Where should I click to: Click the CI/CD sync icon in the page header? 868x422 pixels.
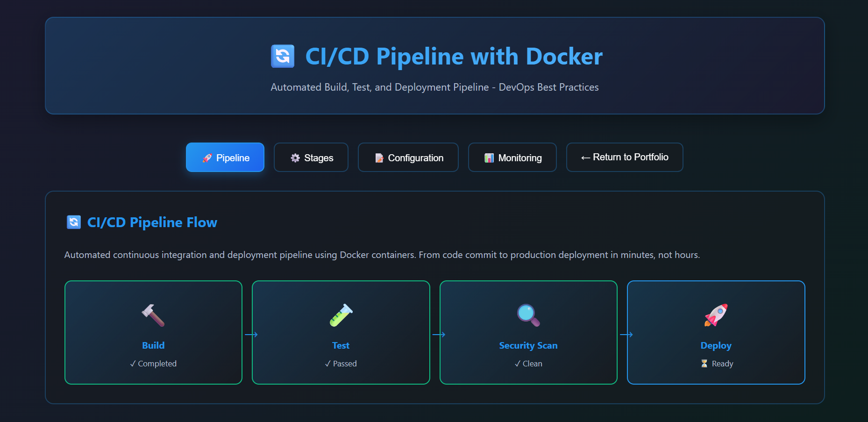pos(282,56)
